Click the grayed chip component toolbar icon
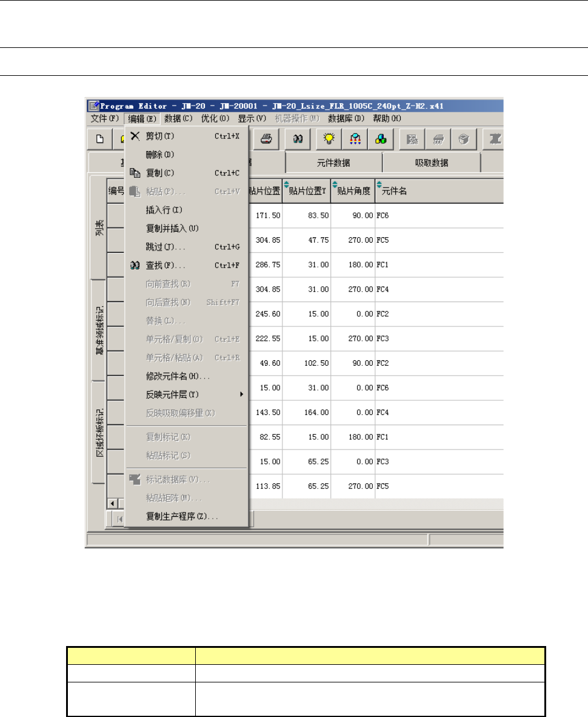Viewport: 588px width, 717px height. tap(438, 139)
